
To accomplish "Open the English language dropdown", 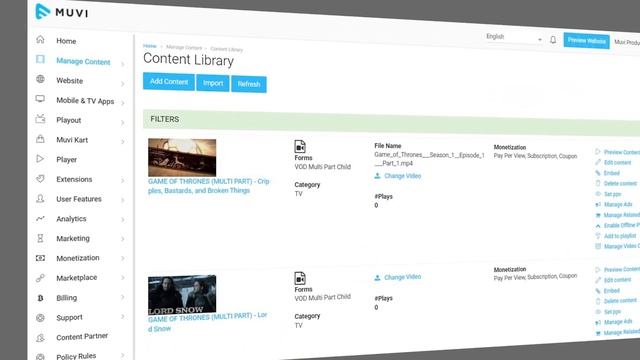I will click(x=513, y=38).
